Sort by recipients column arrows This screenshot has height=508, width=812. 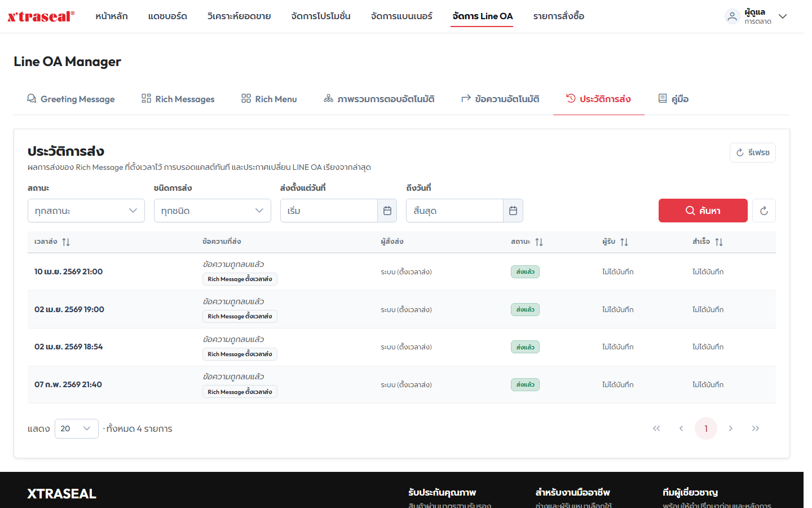(x=624, y=242)
